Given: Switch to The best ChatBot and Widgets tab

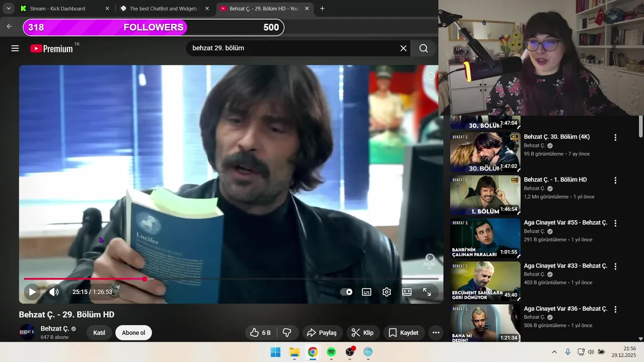Looking at the screenshot, I should pos(164,9).
